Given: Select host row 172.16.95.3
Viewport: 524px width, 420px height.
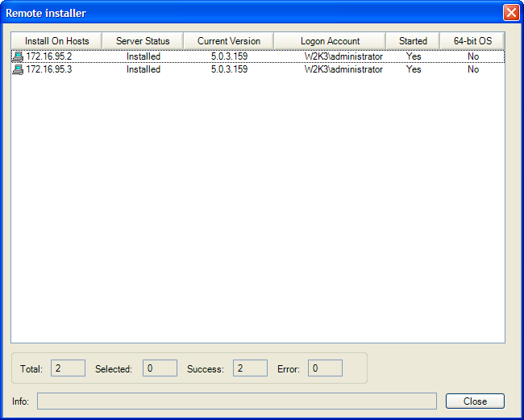Looking at the screenshot, I should pos(258,69).
